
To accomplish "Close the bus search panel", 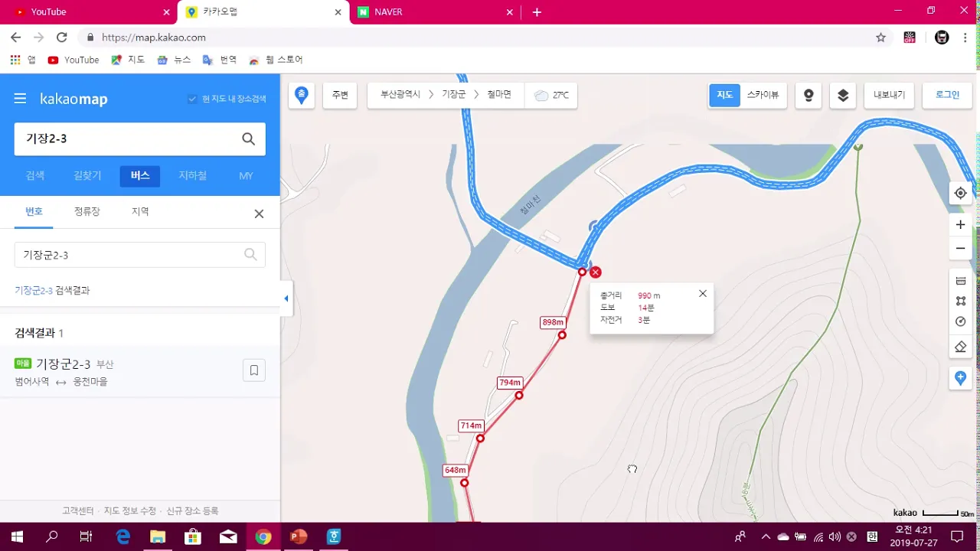I will tap(259, 214).
